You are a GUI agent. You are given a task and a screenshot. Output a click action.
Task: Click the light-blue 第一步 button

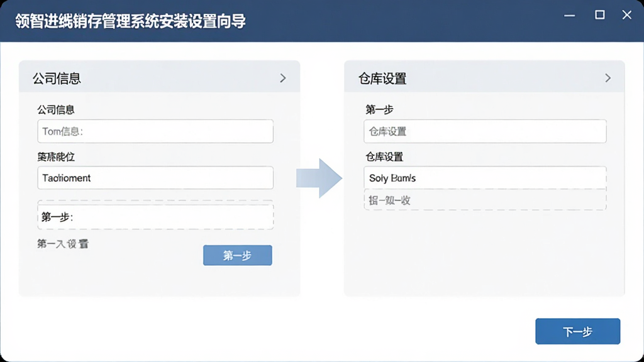(237, 255)
